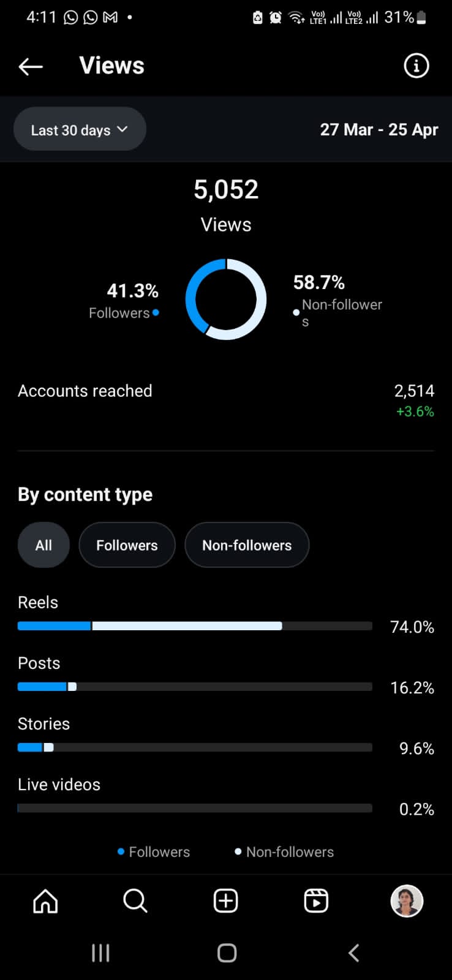Open the info icon in header
452x980 pixels.
(x=416, y=66)
